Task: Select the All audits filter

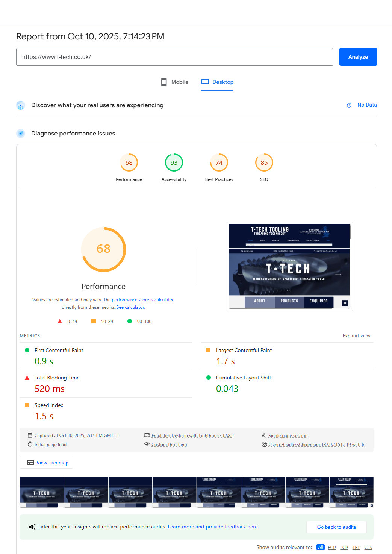Action: point(320,547)
